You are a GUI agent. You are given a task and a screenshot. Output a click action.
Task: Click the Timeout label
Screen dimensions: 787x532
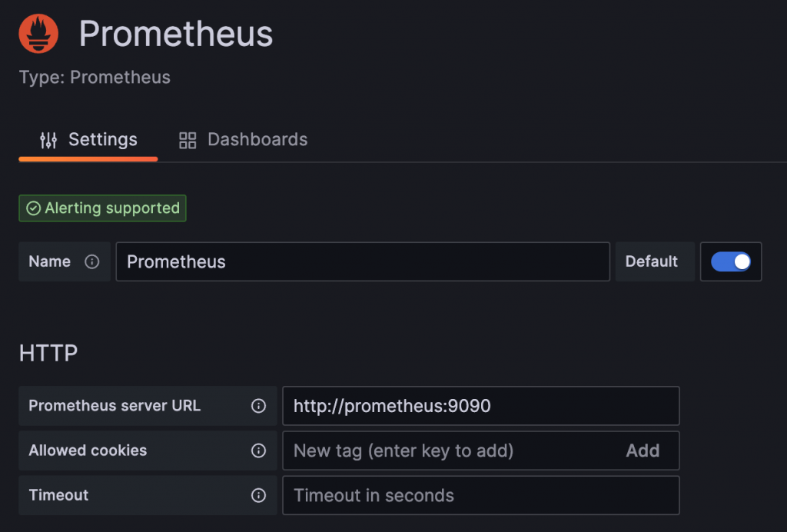58,495
